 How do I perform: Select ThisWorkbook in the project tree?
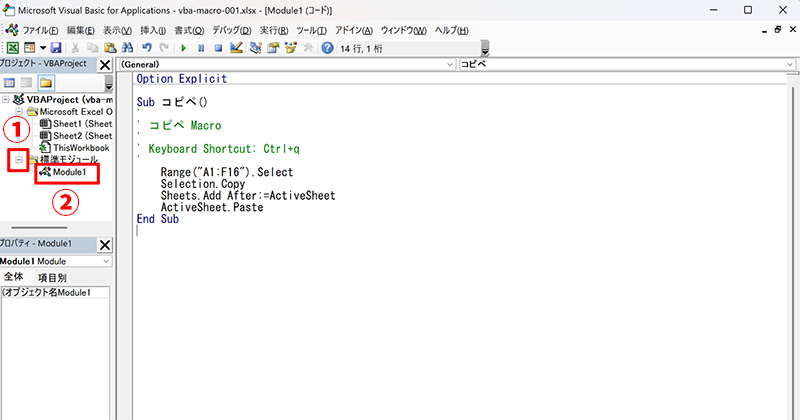tap(80, 148)
